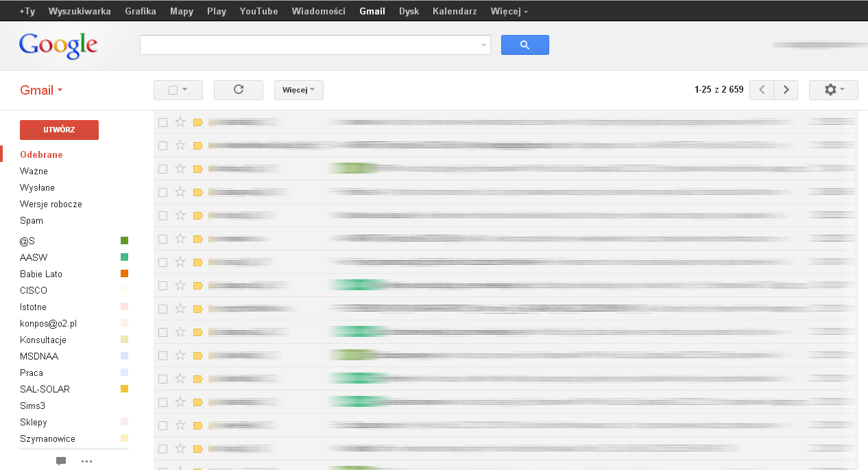Tick the checkbox of the third email row

coord(163,169)
